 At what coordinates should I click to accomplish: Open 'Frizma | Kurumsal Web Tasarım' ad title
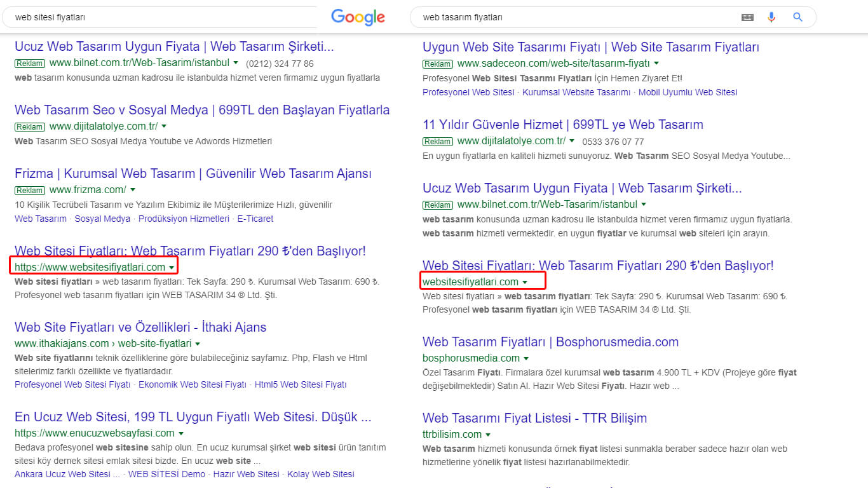click(193, 173)
